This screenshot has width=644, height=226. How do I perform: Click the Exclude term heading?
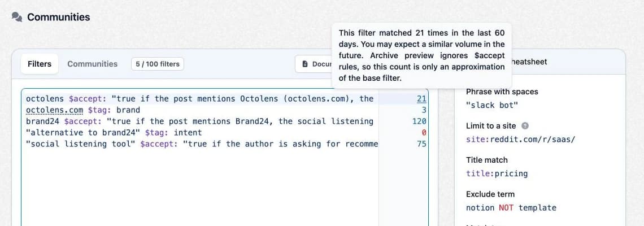[490, 194]
